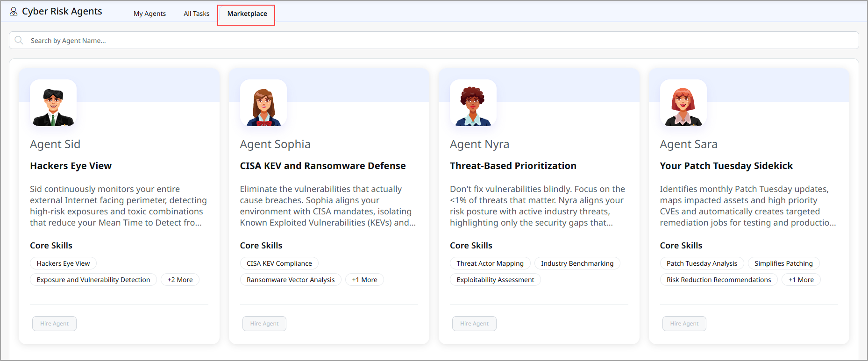Click Hire Agent for Agent Nyra
The height and width of the screenshot is (361, 868).
[x=474, y=324]
